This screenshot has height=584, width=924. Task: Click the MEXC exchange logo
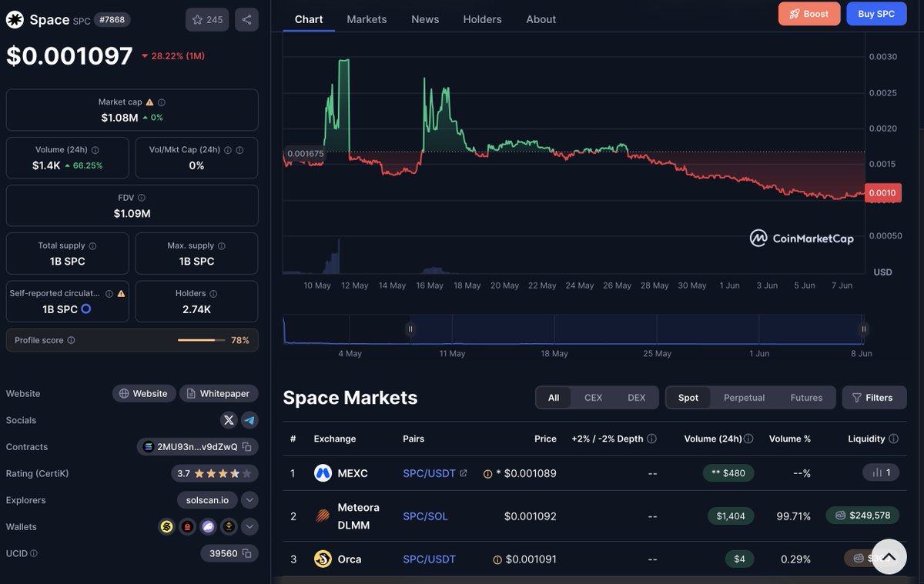click(323, 473)
